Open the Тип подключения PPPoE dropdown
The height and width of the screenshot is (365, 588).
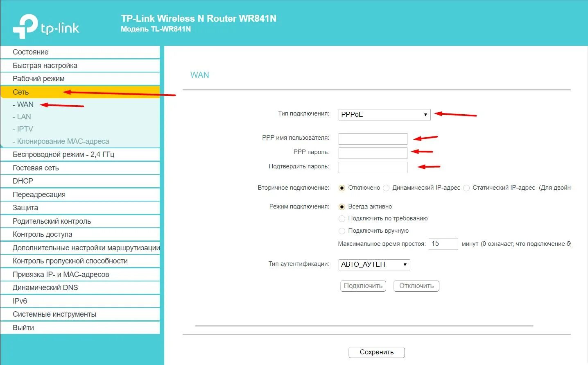[x=384, y=115]
